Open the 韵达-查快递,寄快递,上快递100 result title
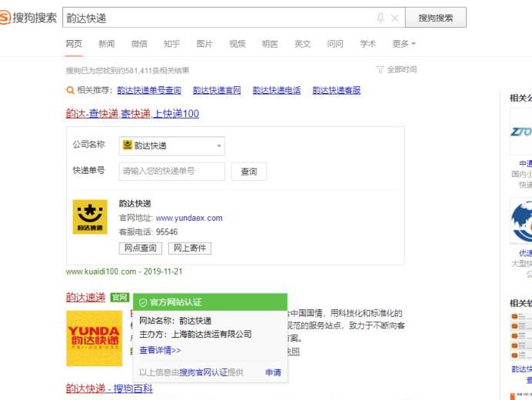Viewport: 532px width, 400px height. [x=132, y=113]
